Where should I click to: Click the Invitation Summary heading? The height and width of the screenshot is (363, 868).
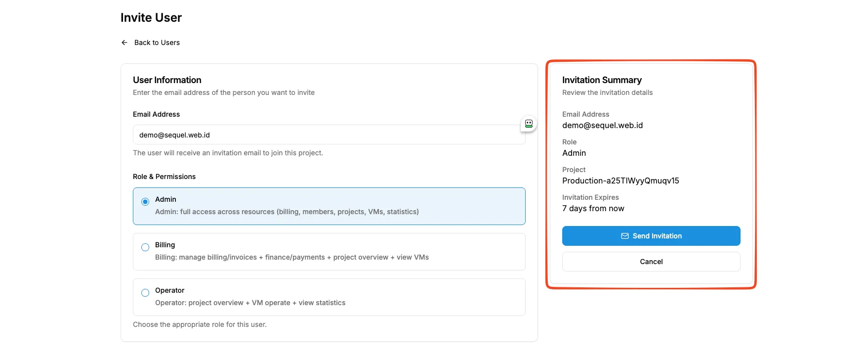point(602,80)
